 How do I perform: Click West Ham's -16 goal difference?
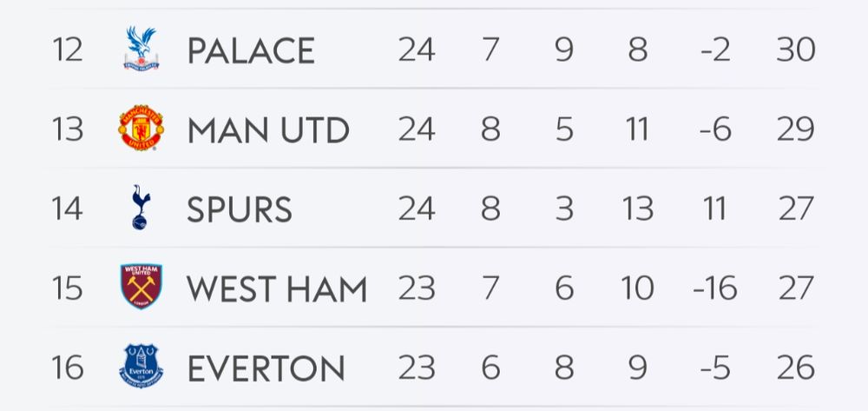point(715,288)
